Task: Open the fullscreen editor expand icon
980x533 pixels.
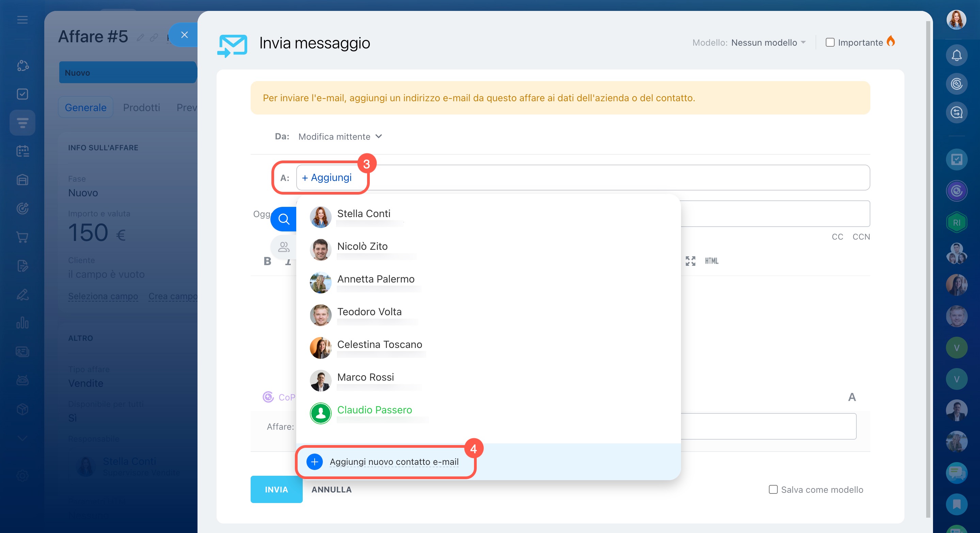Action: pyautogui.click(x=690, y=261)
